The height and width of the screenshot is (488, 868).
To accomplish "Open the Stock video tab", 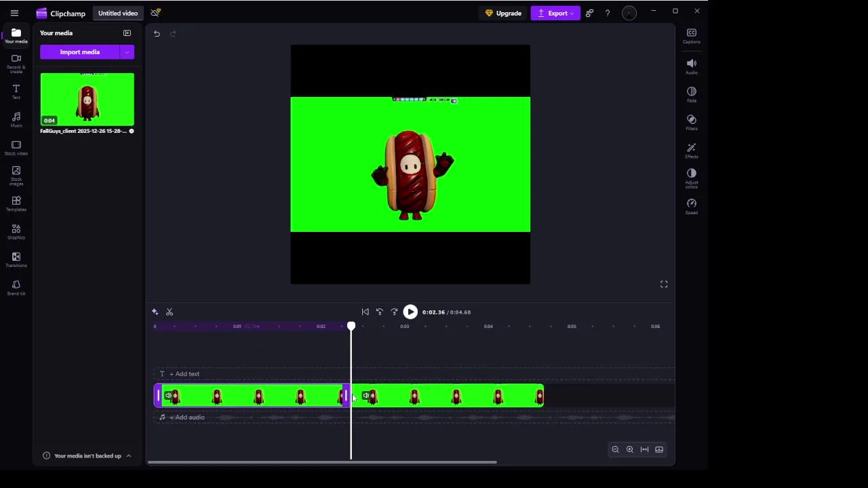I will 16,148.
